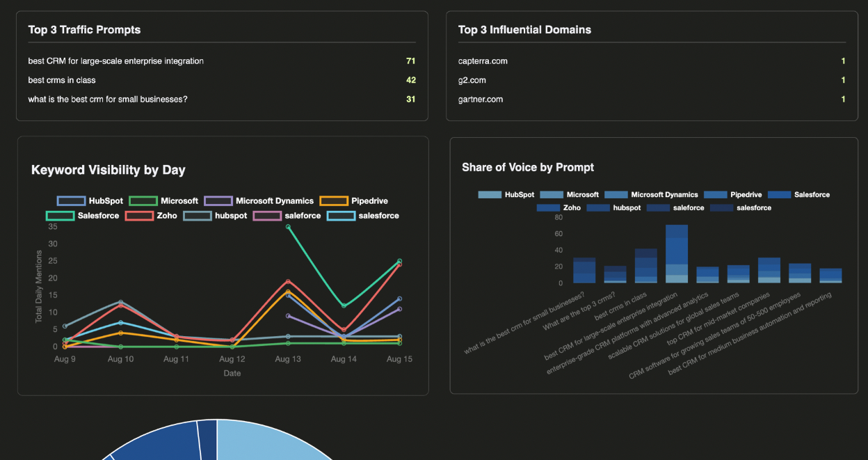
Task: Click Microsoft legend entry in Share of Voice chart
Action: [570, 195]
